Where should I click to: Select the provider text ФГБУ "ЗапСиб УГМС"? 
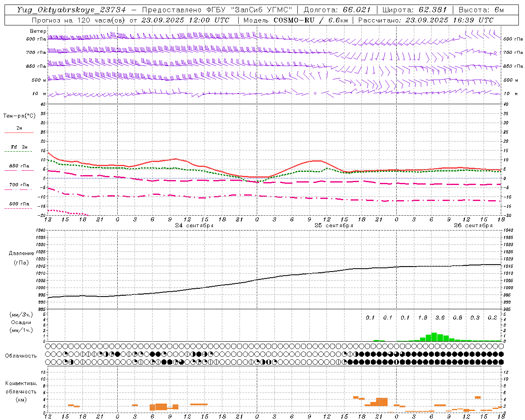pyautogui.click(x=249, y=10)
